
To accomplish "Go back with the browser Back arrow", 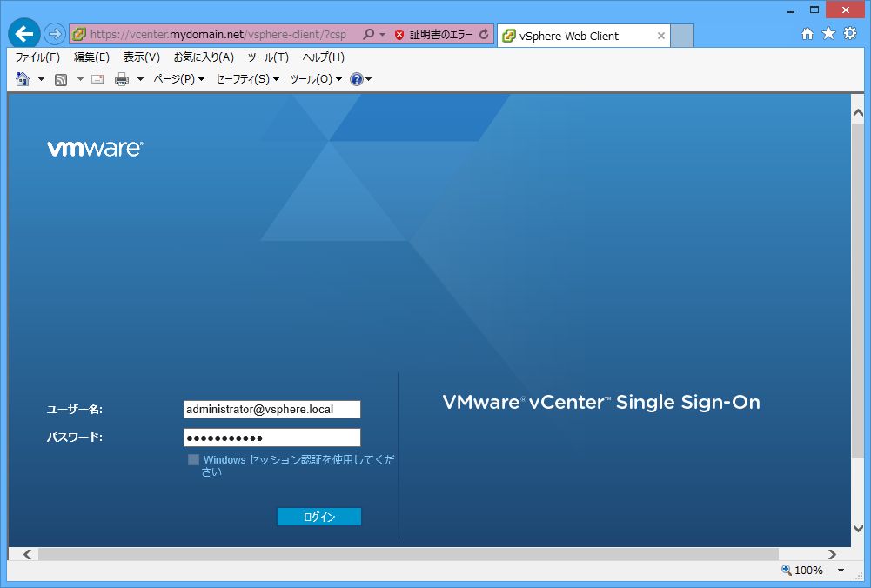I will pyautogui.click(x=23, y=34).
